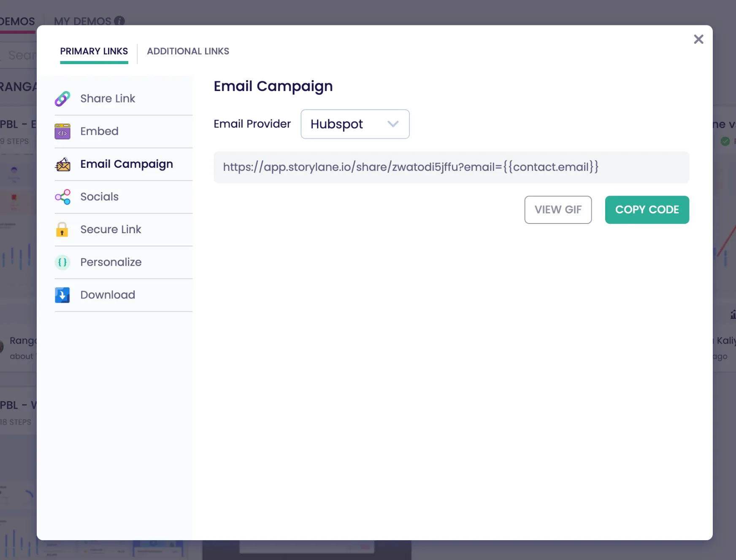Open the Socials section

[124, 197]
